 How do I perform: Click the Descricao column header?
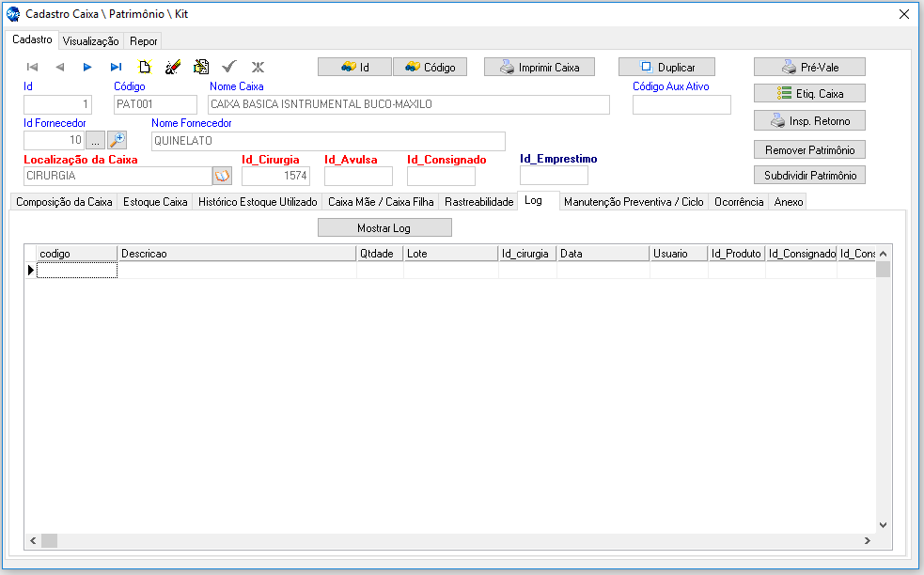(x=236, y=254)
